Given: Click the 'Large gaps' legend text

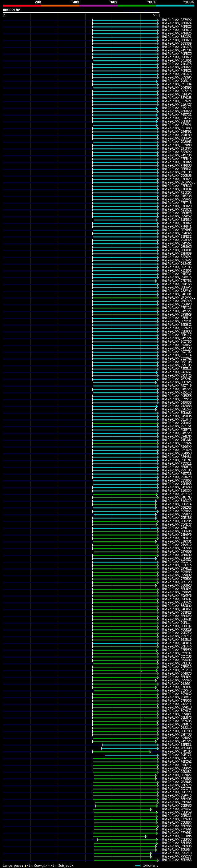Looking at the screenshot, I should point(13,866).
